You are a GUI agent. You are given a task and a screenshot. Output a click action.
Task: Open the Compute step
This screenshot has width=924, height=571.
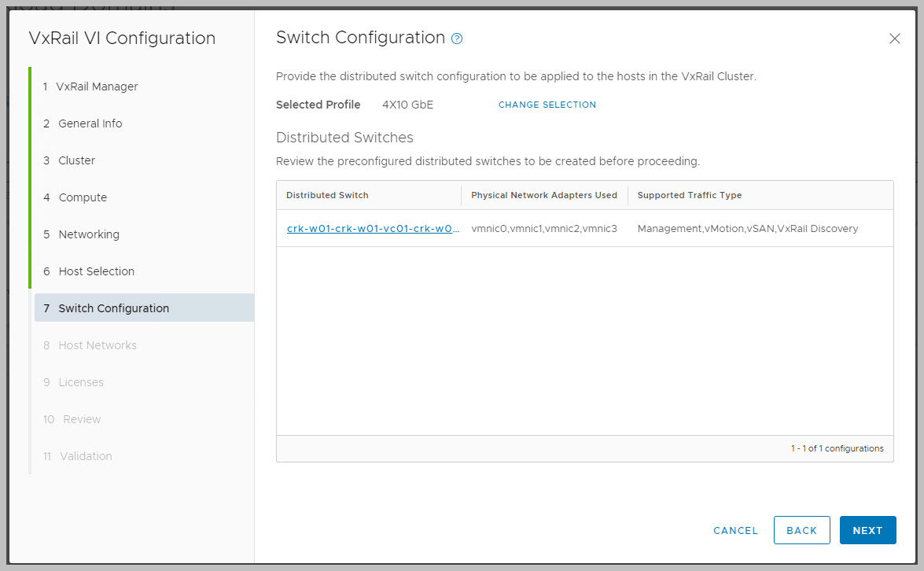(83, 197)
